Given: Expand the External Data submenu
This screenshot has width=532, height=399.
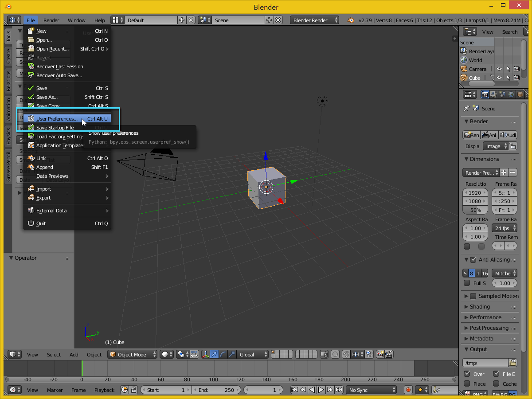Looking at the screenshot, I should pos(67,211).
